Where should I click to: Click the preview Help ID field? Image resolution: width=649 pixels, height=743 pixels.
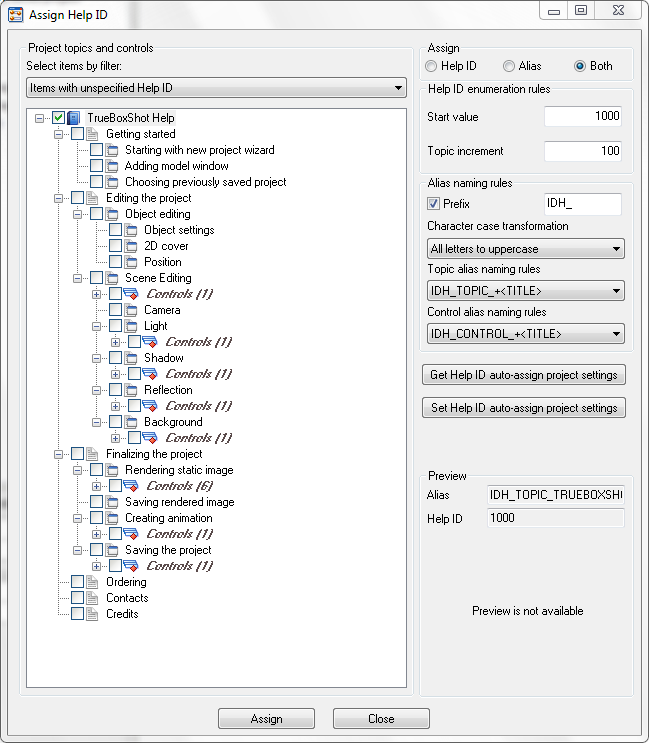click(556, 518)
